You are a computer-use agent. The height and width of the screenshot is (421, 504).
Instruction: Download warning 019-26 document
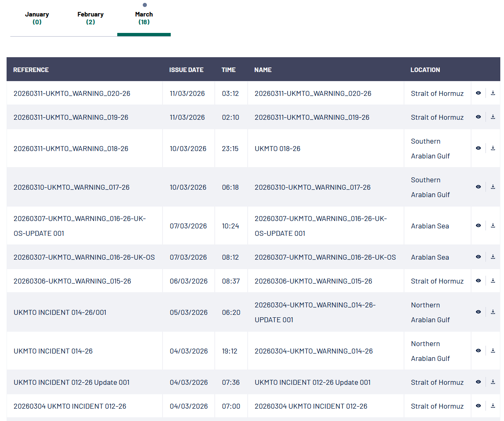click(x=493, y=117)
